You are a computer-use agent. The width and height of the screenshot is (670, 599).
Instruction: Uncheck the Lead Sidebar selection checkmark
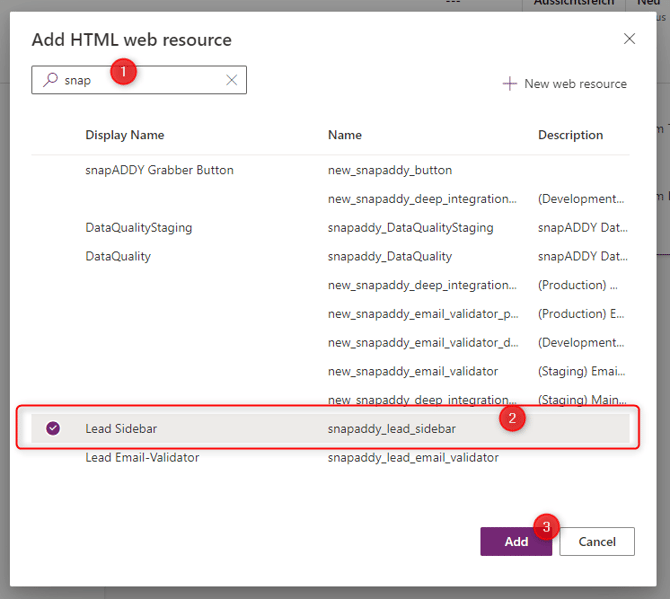tap(53, 428)
